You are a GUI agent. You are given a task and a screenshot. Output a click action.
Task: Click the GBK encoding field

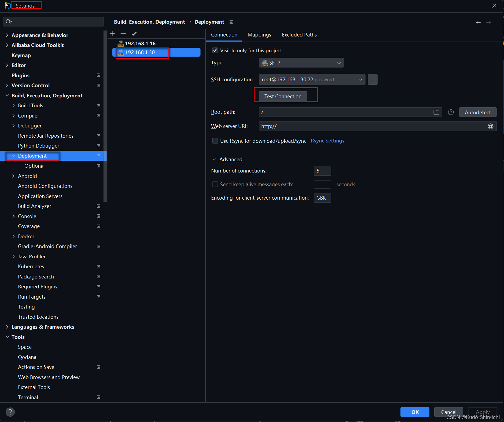322,198
